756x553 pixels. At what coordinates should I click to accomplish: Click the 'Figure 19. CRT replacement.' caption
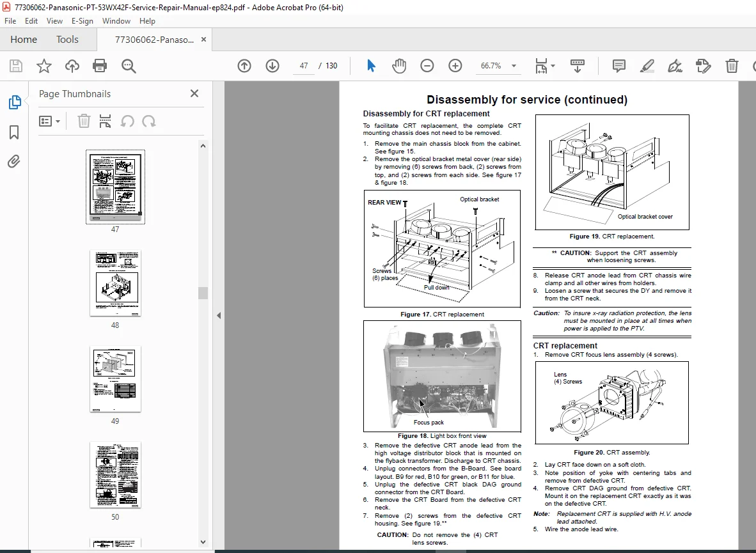tap(612, 237)
